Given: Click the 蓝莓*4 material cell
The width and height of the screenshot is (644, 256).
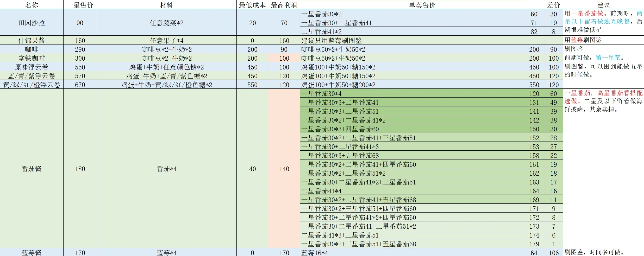Looking at the screenshot, I should [x=166, y=252].
